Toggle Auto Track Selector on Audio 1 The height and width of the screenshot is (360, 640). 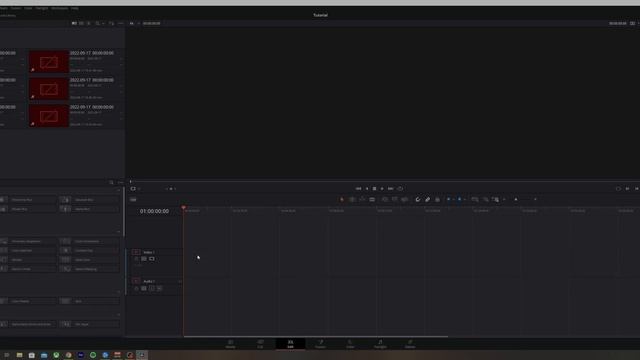click(144, 288)
